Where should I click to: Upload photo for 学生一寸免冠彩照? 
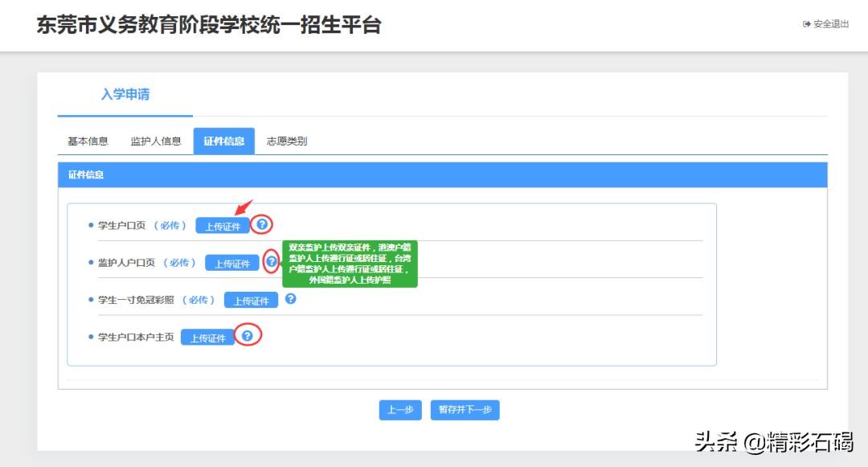251,301
